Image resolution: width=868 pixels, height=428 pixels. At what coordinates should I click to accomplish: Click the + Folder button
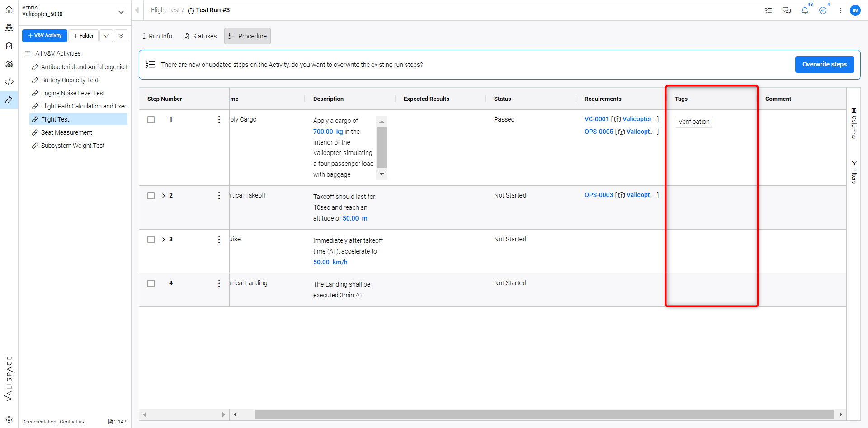(x=83, y=36)
